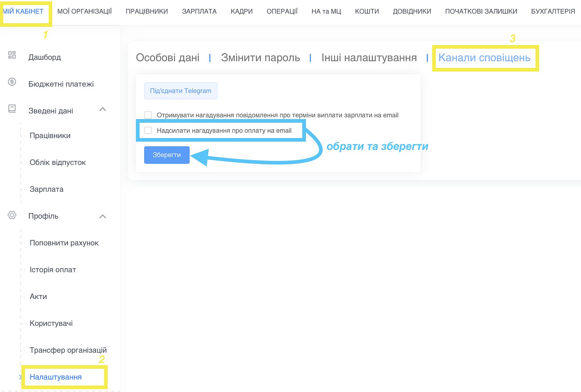
Task: Click the Dashboard grid icon
Action: [x=12, y=55]
